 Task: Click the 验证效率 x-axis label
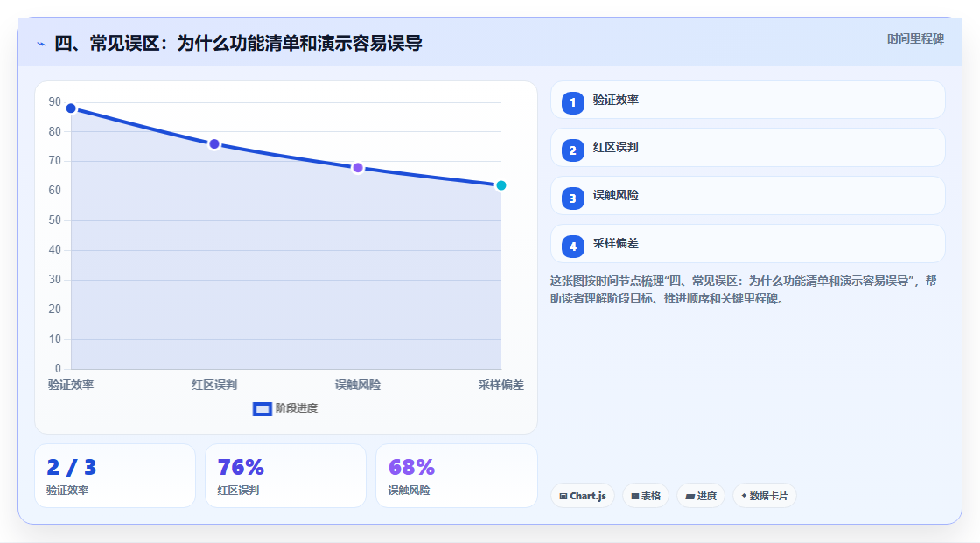click(71, 385)
